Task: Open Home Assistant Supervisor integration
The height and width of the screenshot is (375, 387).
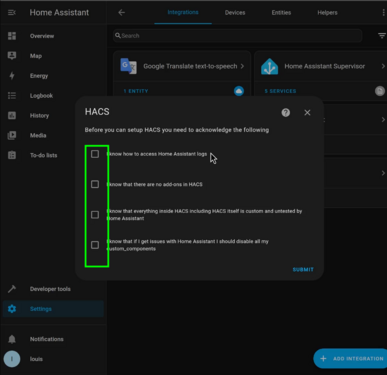Action: 321,66
